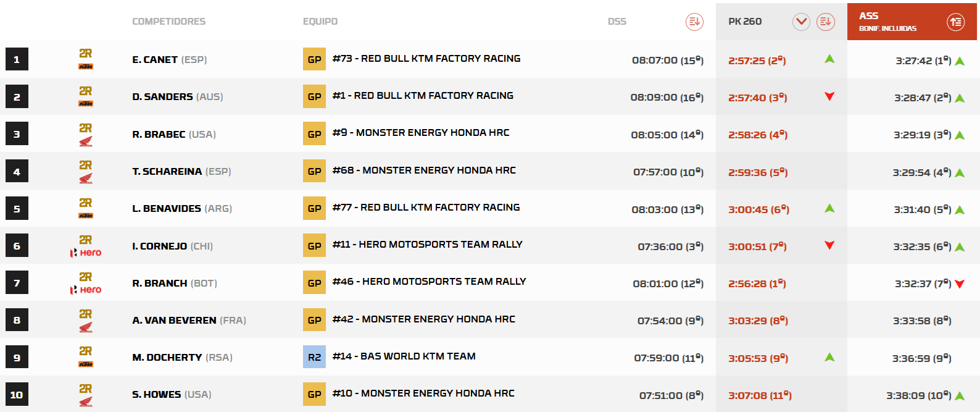The height and width of the screenshot is (412, 980).
Task: Click rider name M. Docherty
Action: click(167, 358)
